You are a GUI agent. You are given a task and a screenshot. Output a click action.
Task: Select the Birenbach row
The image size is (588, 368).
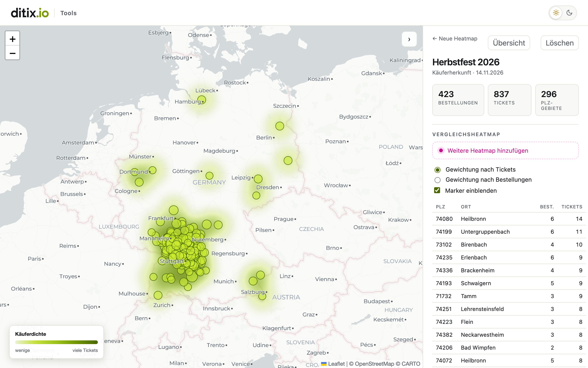509,244
